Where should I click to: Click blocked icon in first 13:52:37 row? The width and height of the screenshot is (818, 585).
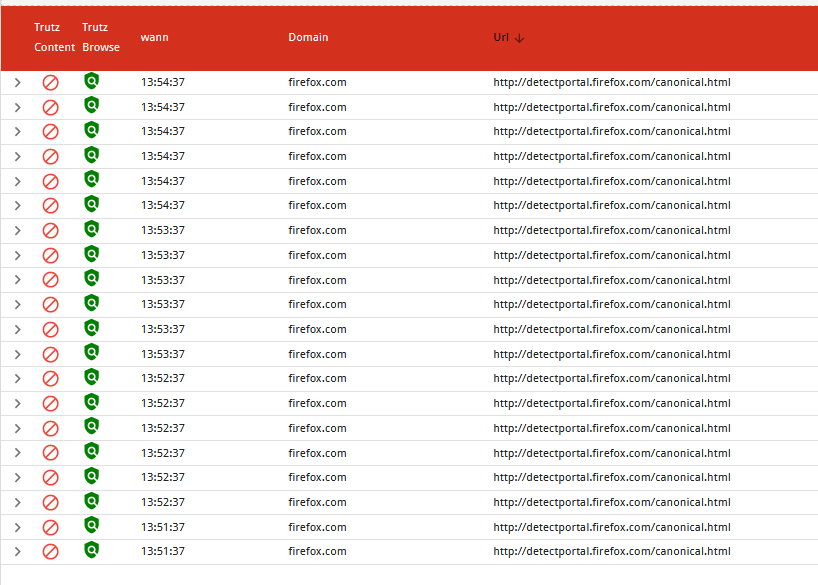50,379
